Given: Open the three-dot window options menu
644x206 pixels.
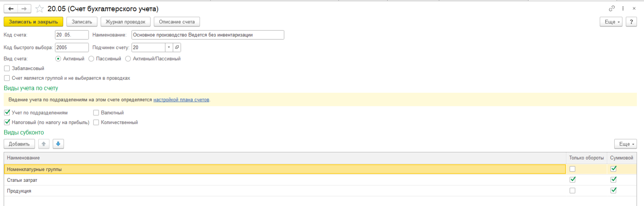Looking at the screenshot, I should coord(623,8).
